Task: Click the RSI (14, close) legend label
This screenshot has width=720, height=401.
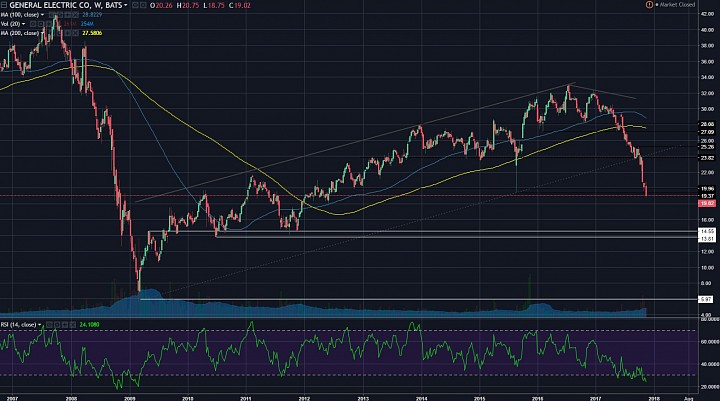Action: pos(18,325)
